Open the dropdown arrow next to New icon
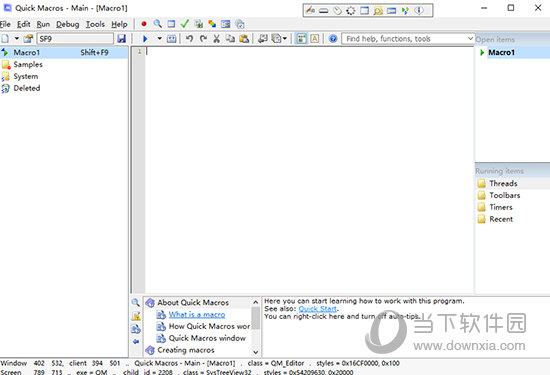This screenshot has height=375, width=550. [x=16, y=39]
